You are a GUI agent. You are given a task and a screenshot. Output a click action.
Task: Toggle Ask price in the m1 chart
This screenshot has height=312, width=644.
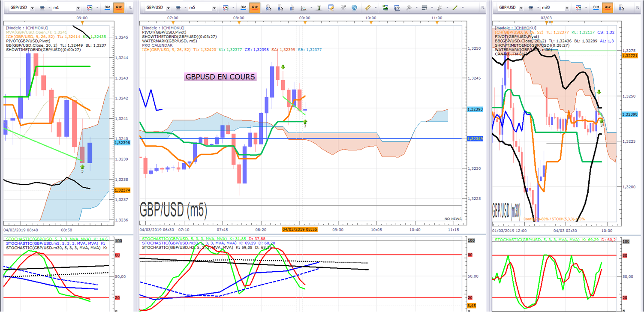[118, 7]
